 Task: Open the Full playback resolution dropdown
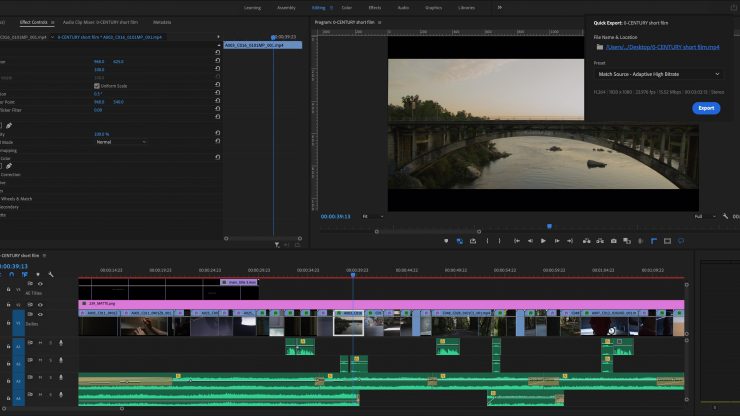point(702,216)
